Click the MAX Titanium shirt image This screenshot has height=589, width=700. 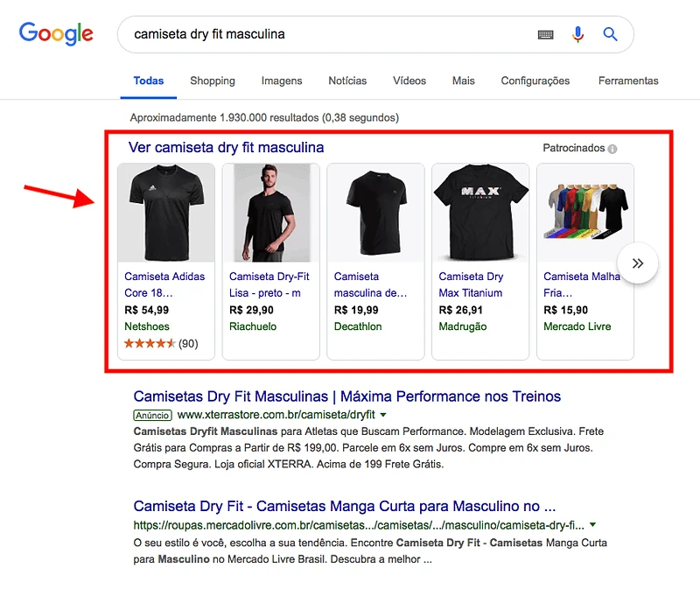click(x=480, y=213)
